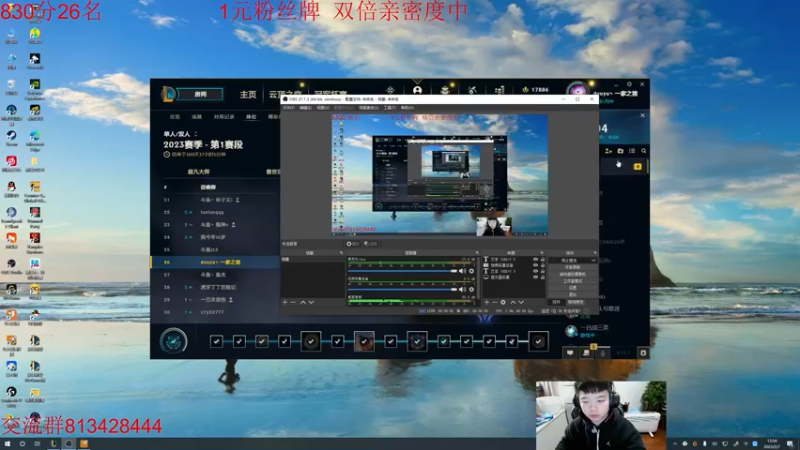
Task: Open gear settings for the first mixer channel
Action: (x=471, y=271)
